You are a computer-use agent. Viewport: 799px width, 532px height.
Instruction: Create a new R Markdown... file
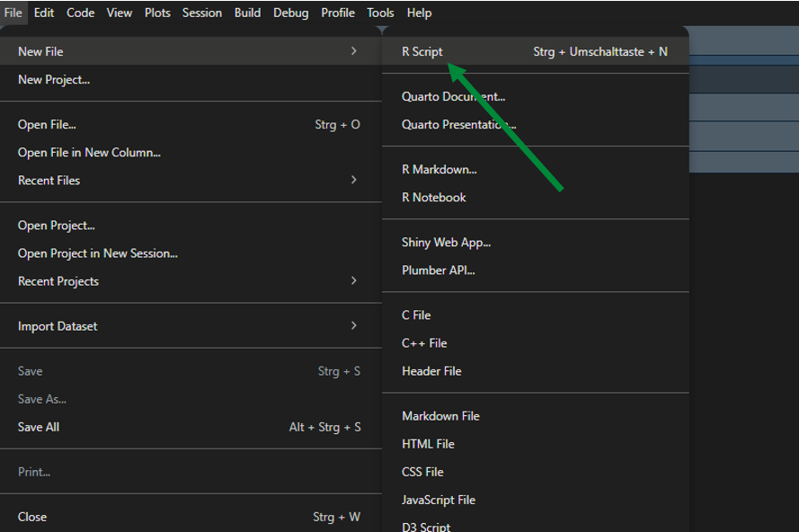pyautogui.click(x=536, y=169)
